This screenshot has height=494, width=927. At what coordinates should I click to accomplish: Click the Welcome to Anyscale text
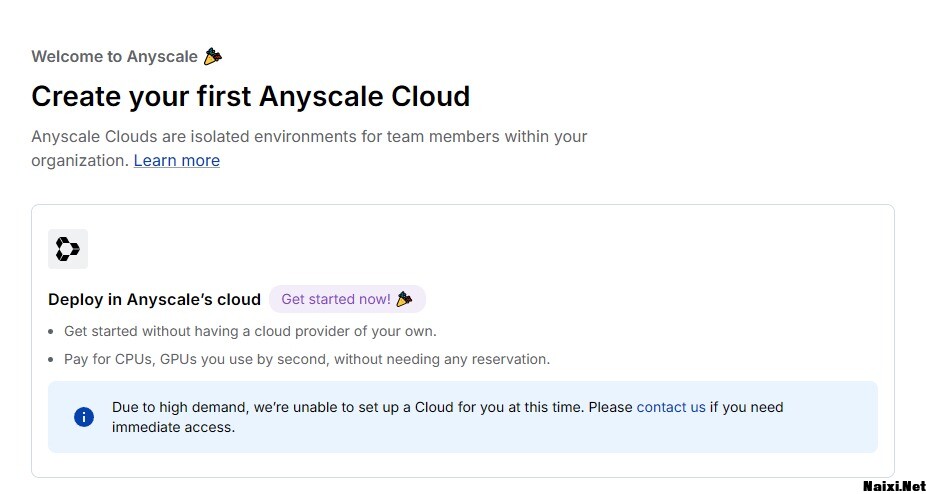114,56
